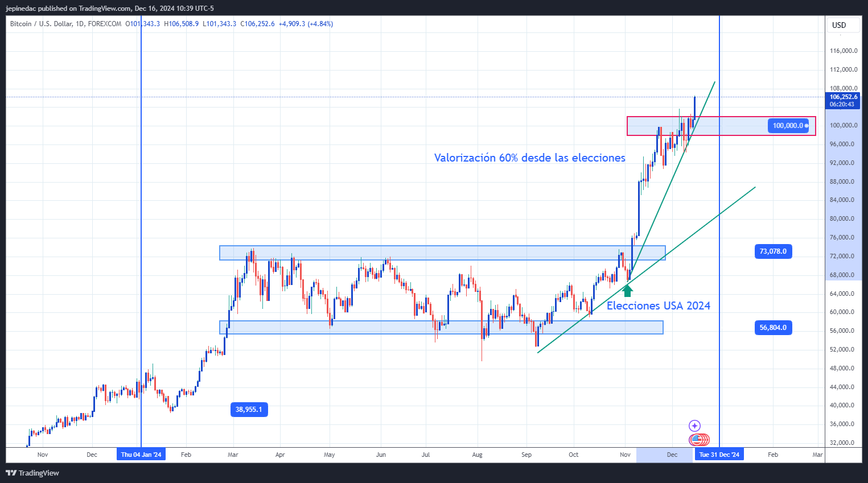Click 96,000.0 on the price axis
This screenshot has width=868, height=483.
842,144
